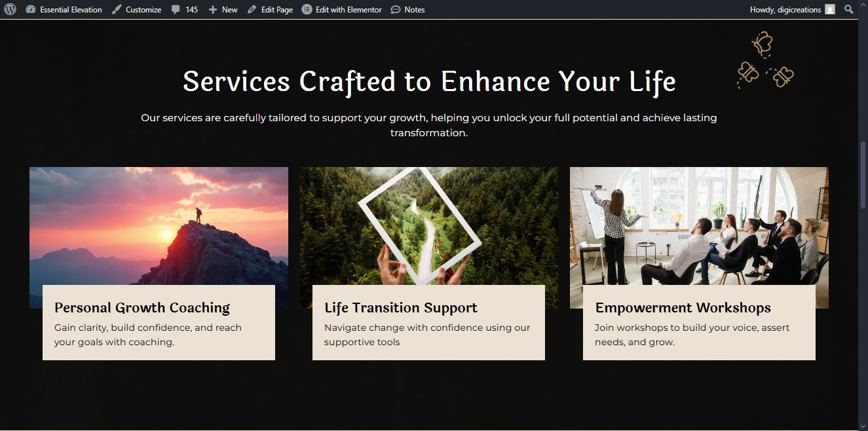Click the forest path frame image
868x431 pixels.
429,225
